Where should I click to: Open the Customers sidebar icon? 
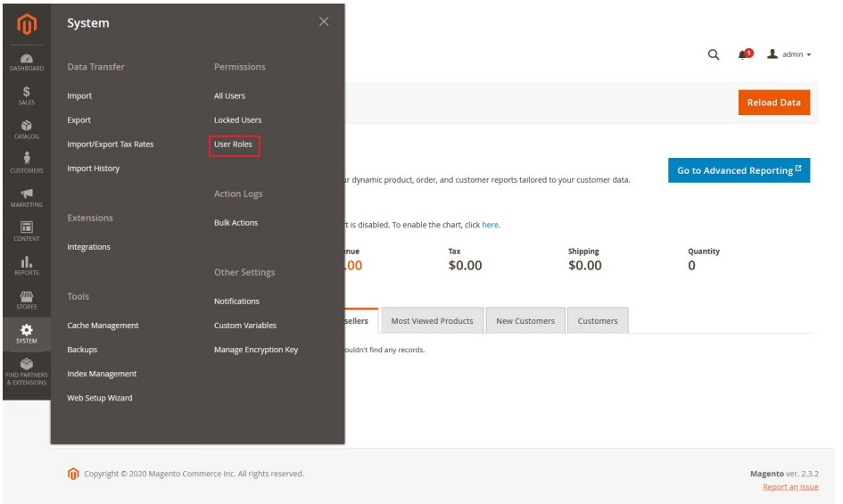pyautogui.click(x=26, y=163)
